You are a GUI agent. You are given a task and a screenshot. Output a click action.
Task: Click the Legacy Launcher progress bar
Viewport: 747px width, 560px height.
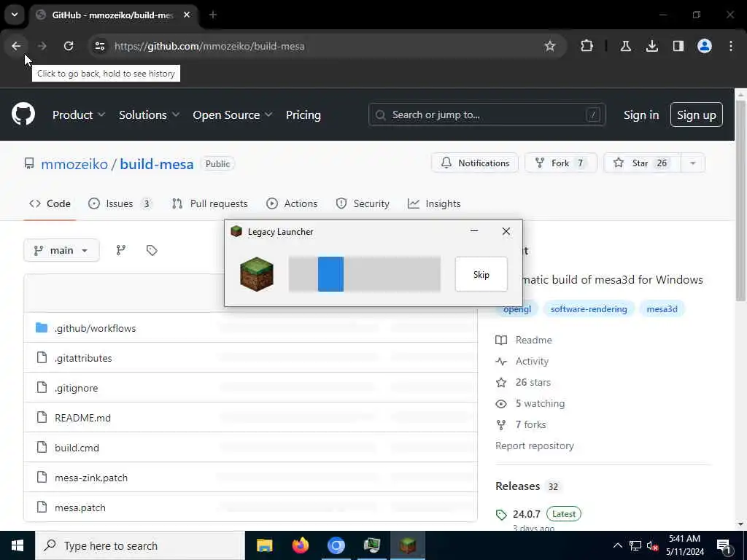click(x=365, y=274)
